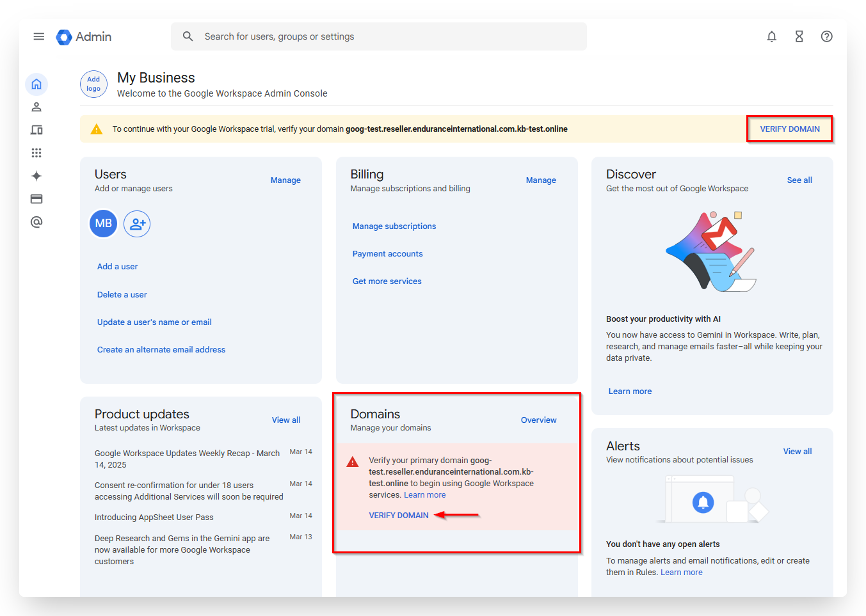The height and width of the screenshot is (616, 866).
Task: Click the Add logo circle
Action: coord(93,84)
